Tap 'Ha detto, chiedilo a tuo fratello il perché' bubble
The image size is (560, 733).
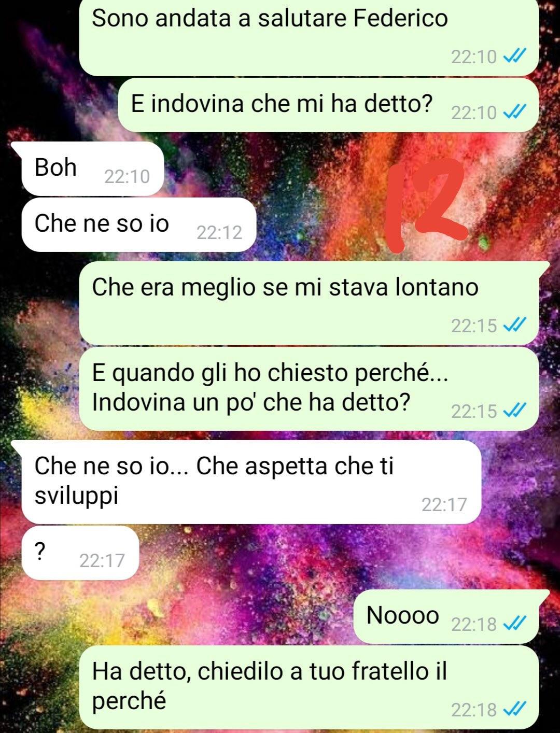309,687
